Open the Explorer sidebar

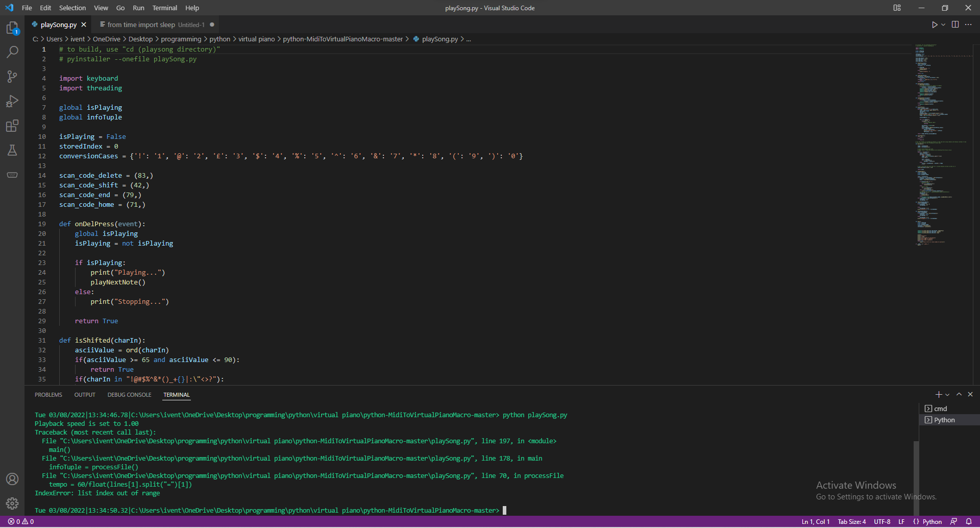coord(12,28)
